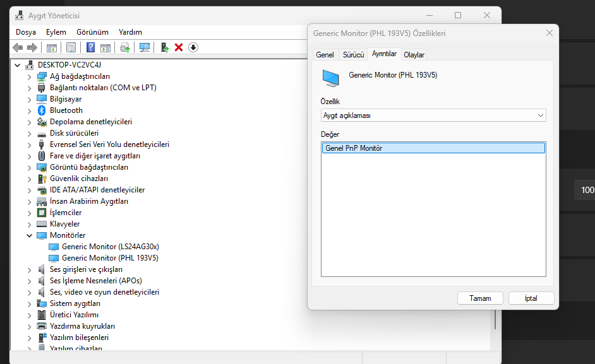Open the blue question mark help icon
This screenshot has height=364, width=595.
(x=90, y=47)
